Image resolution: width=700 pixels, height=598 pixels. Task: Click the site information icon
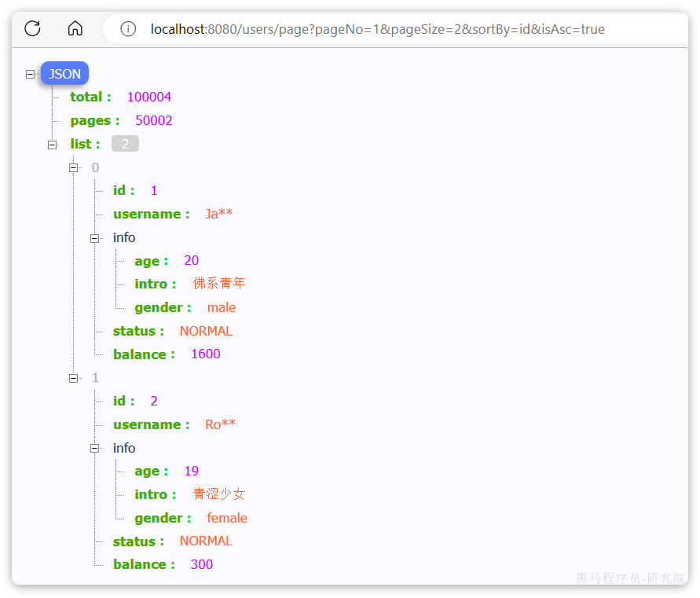(128, 29)
